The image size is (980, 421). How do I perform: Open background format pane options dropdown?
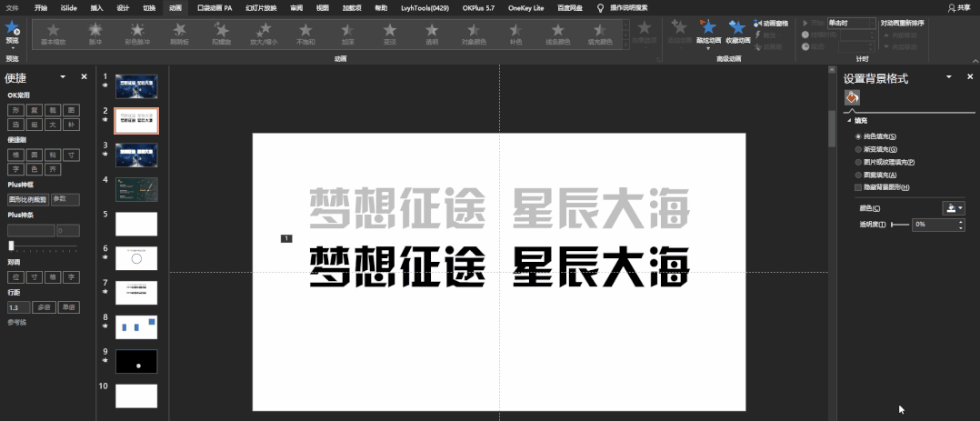pos(949,76)
